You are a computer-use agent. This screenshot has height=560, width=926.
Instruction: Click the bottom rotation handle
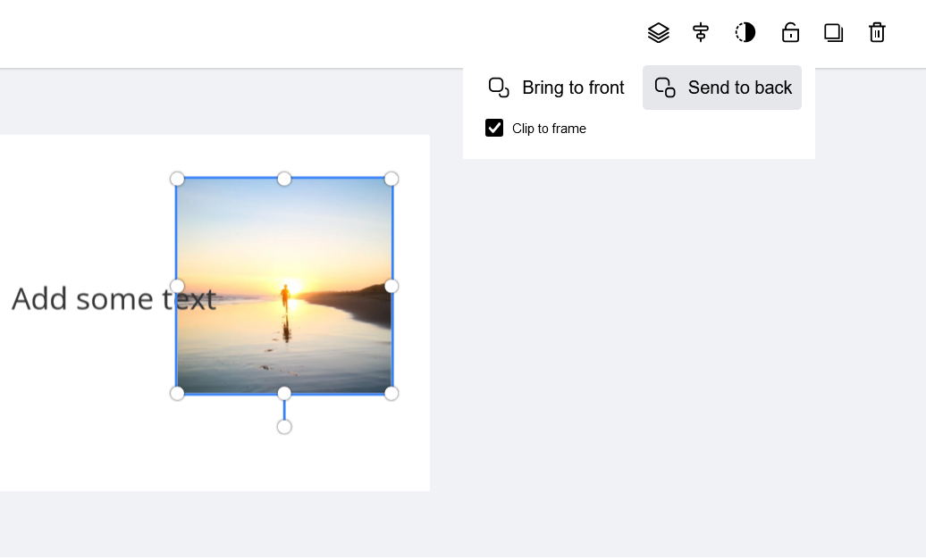pyautogui.click(x=284, y=426)
